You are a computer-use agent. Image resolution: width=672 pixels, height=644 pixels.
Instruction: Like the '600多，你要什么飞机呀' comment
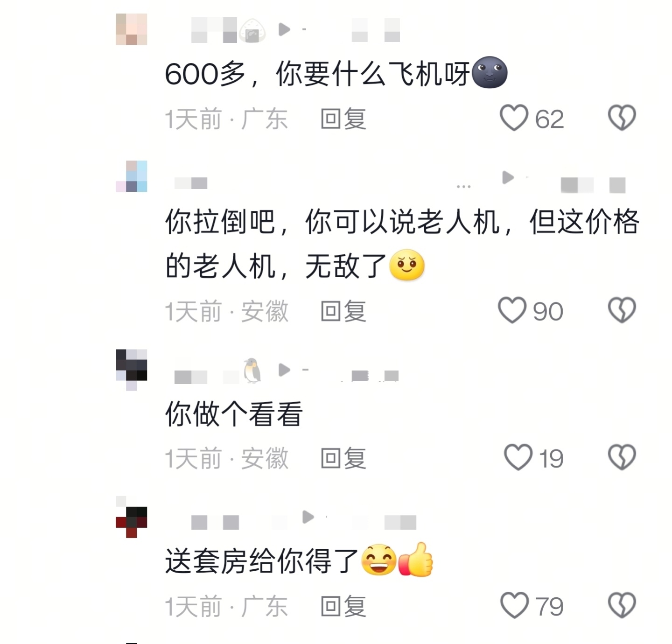coord(514,118)
